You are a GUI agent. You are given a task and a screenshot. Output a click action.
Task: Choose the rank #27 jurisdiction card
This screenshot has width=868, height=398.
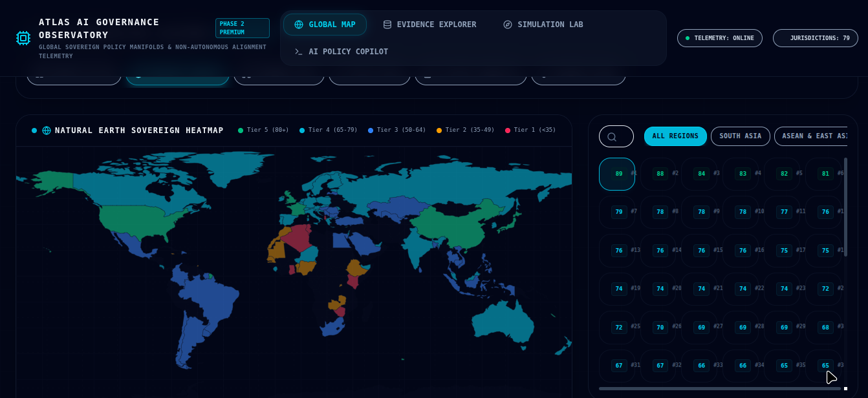tap(700, 328)
